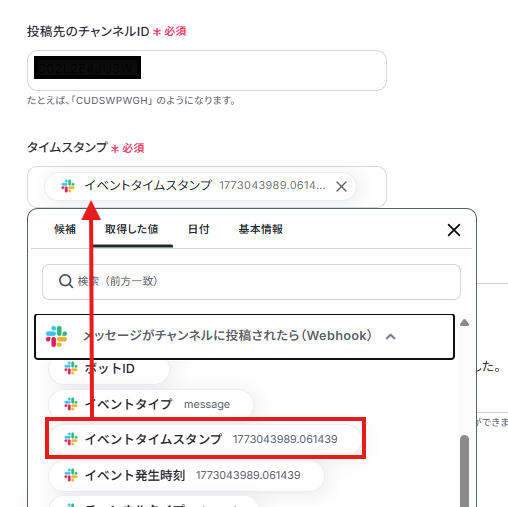508x507 pixels.
Task: Click the タイムスタンプ field label
Action: 67,147
